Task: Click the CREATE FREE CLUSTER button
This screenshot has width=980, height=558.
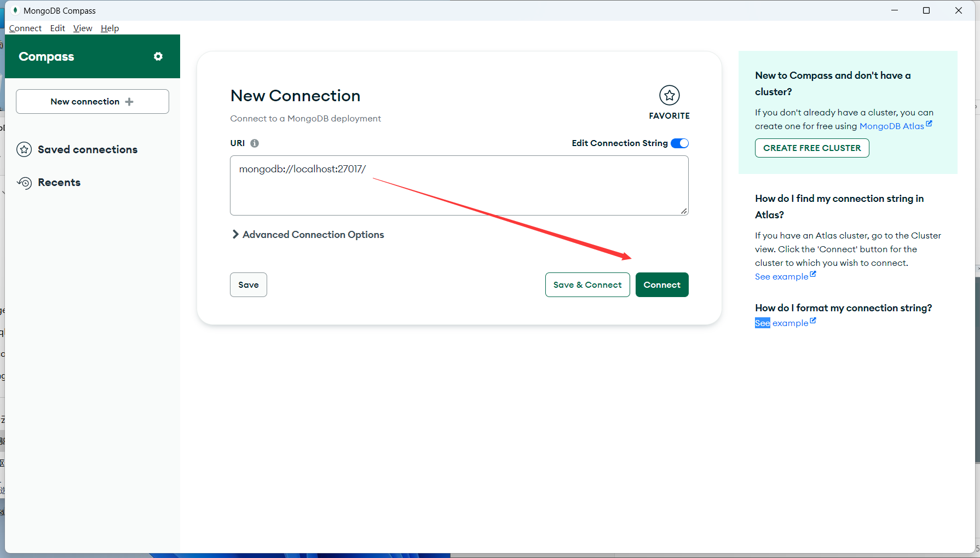Action: (x=812, y=148)
